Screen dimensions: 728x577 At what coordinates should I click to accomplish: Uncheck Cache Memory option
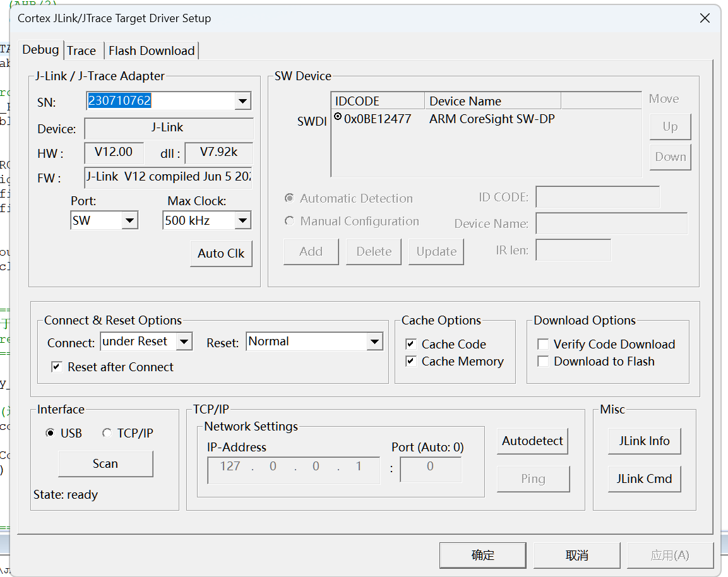411,361
